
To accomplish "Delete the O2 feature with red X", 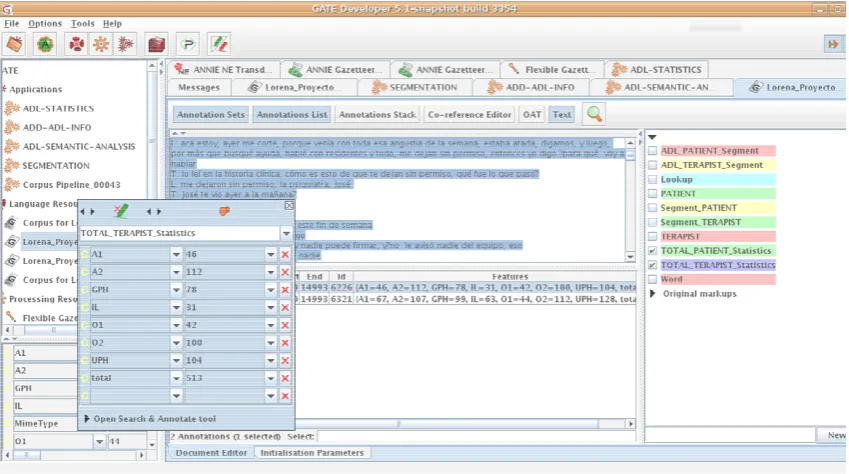I will click(x=285, y=343).
